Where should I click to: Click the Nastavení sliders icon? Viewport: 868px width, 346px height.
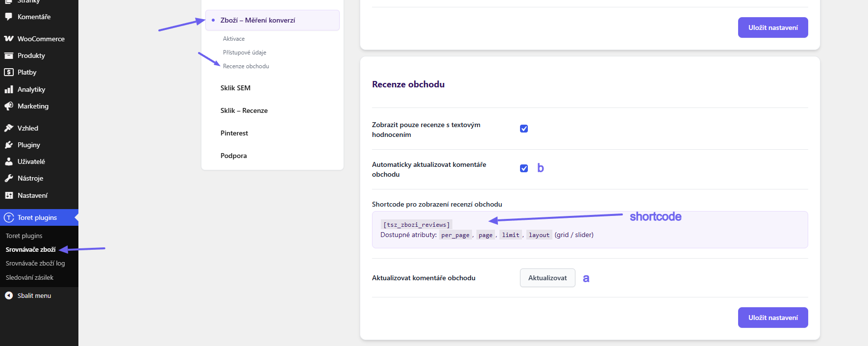(9, 195)
